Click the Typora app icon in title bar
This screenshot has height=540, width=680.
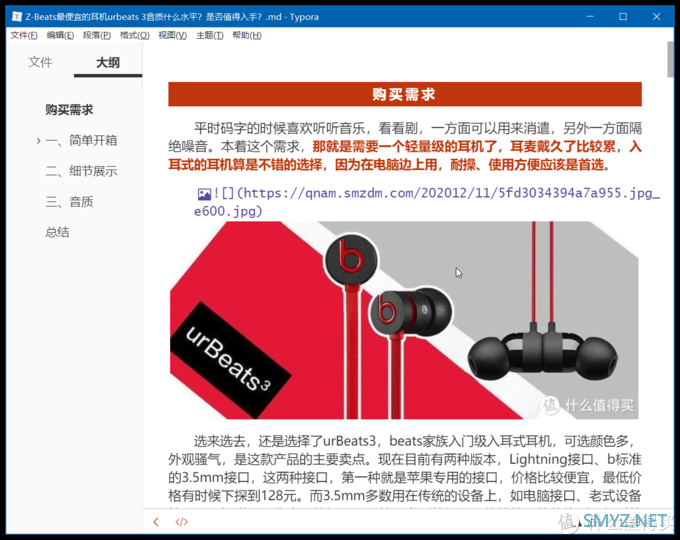coord(17,17)
